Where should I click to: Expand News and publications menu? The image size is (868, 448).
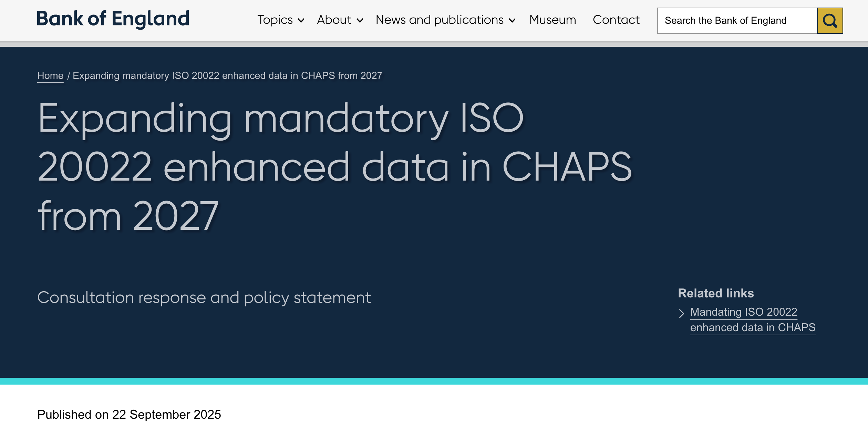[x=445, y=20]
